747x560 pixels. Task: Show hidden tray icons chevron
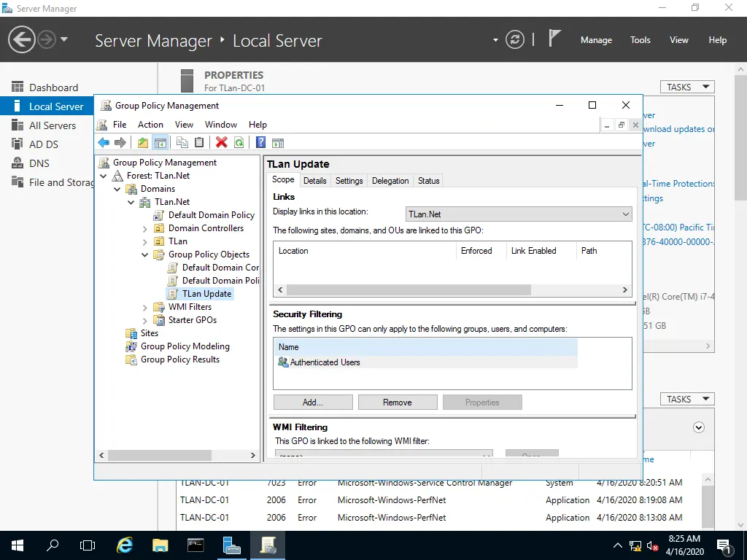(617, 545)
